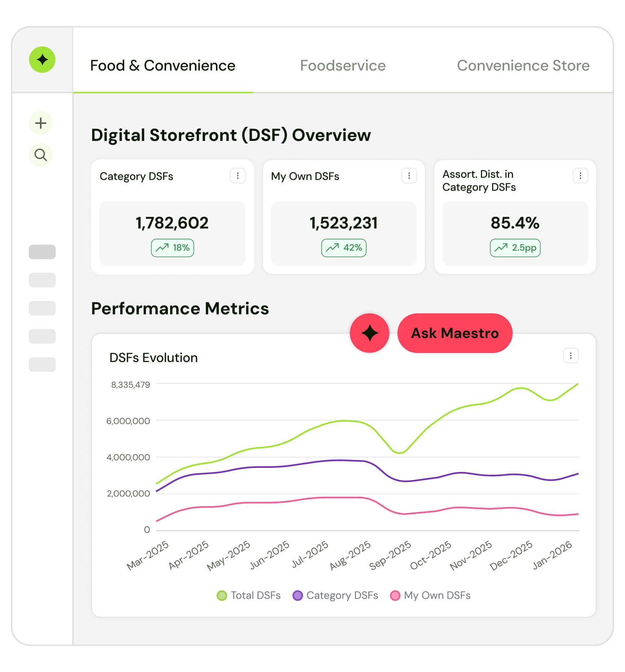The image size is (625, 672).
Task: Open Assort. Dist. card three-dot menu
Action: tap(580, 176)
